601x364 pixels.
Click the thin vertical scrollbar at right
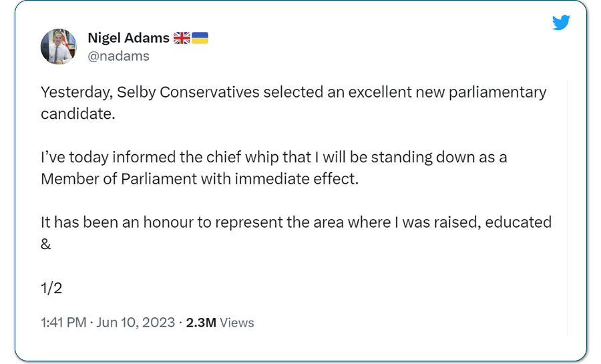point(567,208)
